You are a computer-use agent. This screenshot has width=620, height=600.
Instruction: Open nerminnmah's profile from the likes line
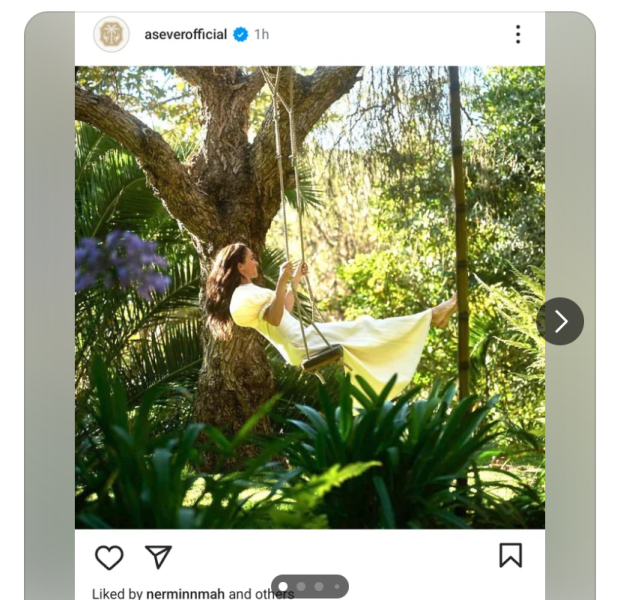tap(186, 594)
